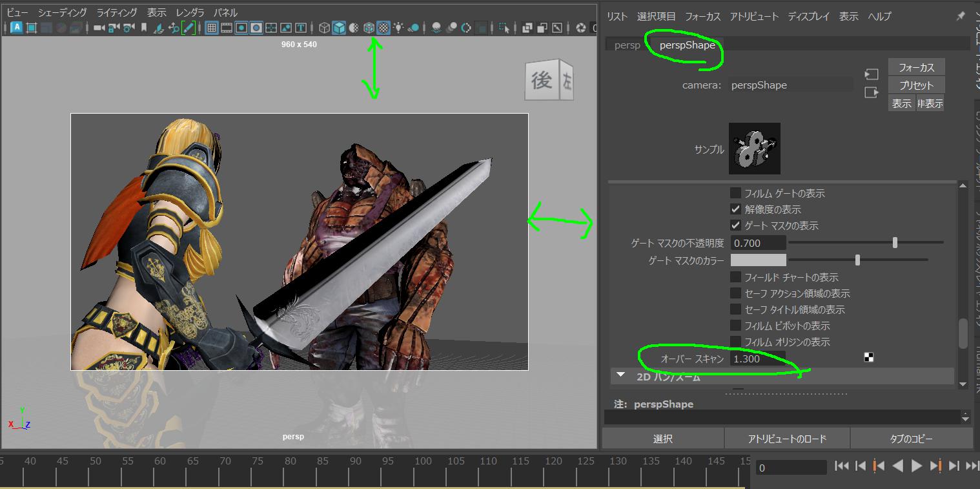Click the camera sample swatch thumbnail
980x489 pixels.
(754, 149)
